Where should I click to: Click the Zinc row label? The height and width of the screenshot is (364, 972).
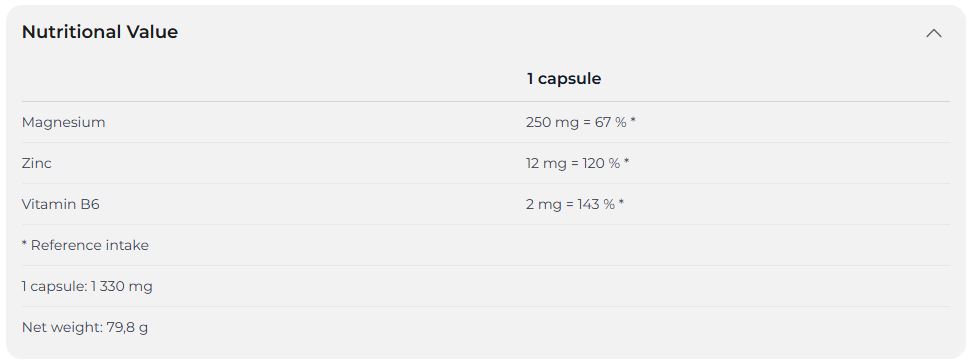[37, 164]
